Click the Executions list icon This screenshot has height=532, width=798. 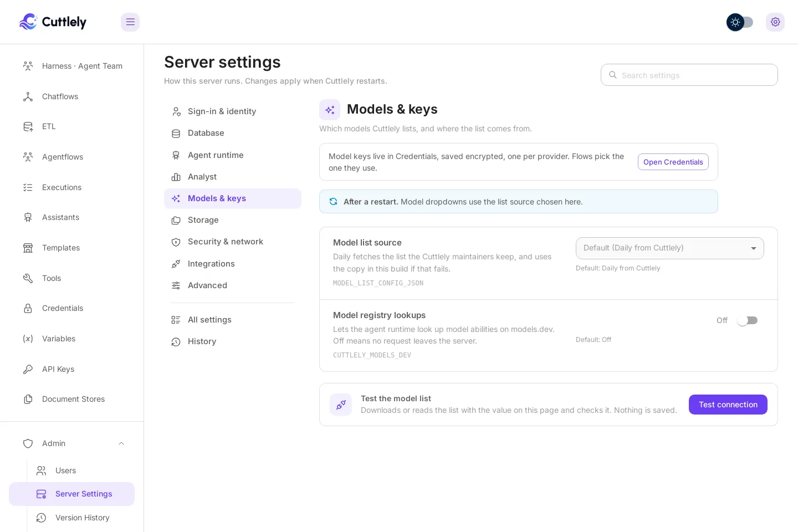(28, 187)
